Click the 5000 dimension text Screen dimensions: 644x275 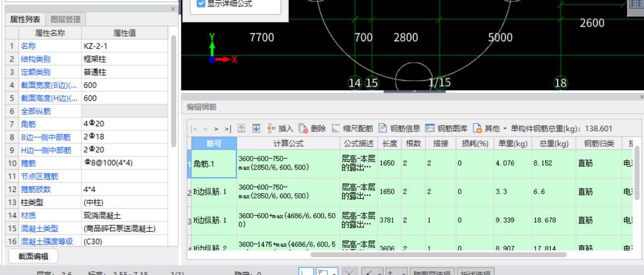point(500,38)
